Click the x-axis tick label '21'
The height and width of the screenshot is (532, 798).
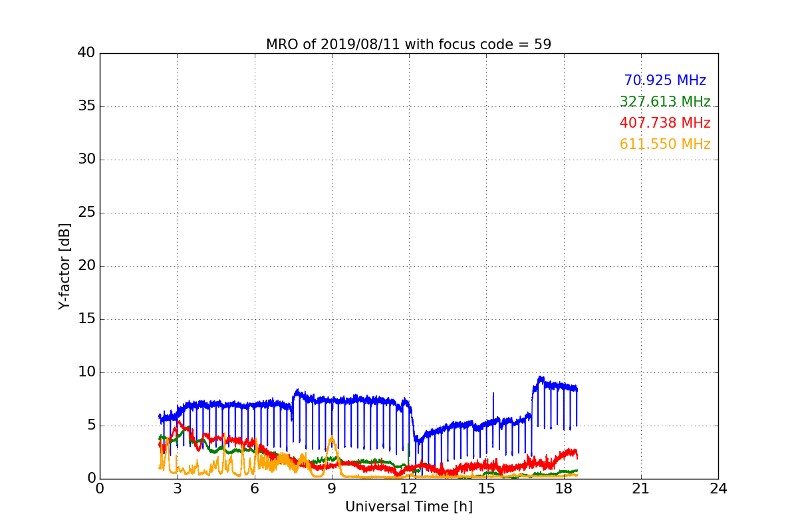click(x=641, y=489)
